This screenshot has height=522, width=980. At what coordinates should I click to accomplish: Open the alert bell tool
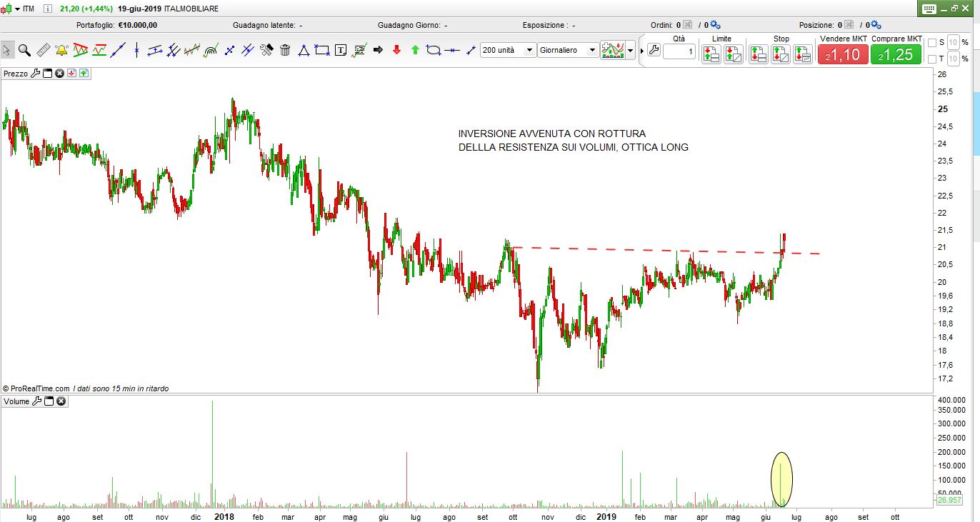pyautogui.click(x=61, y=50)
